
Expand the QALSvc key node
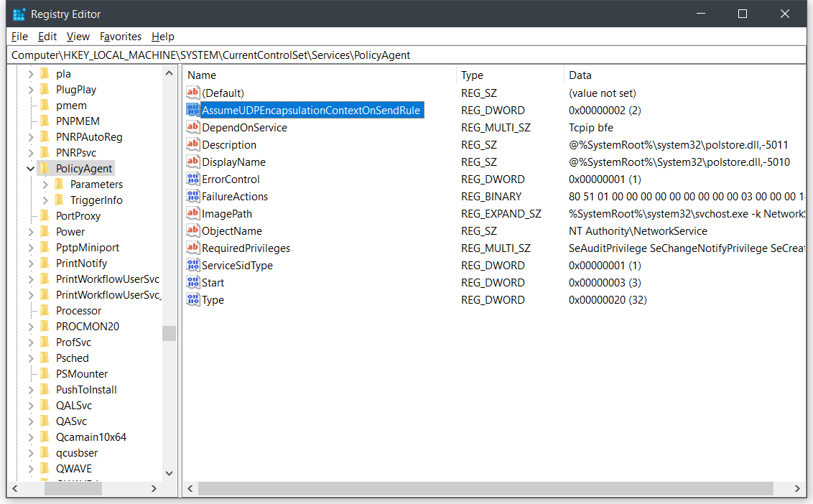click(x=31, y=406)
